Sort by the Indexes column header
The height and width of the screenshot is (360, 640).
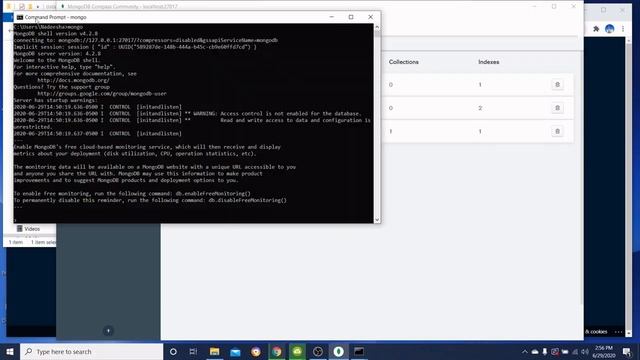[x=489, y=62]
